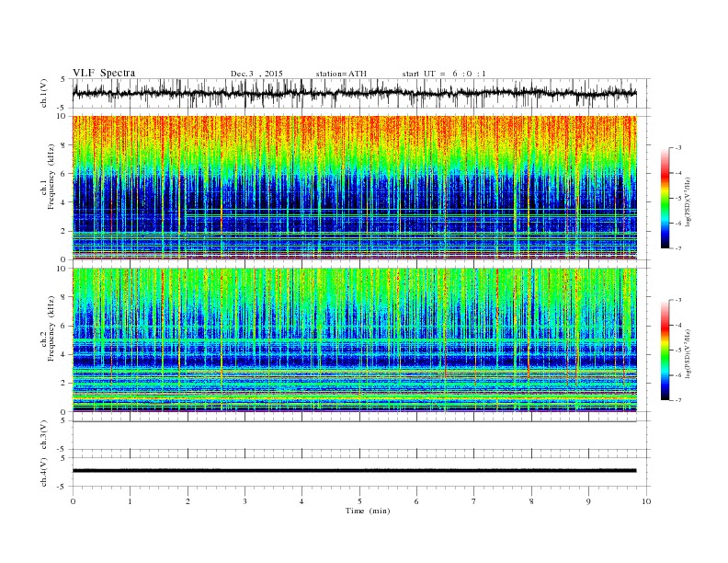Select the "ch.3(V)" axis label
The width and height of the screenshot is (728, 563).
click(44, 435)
